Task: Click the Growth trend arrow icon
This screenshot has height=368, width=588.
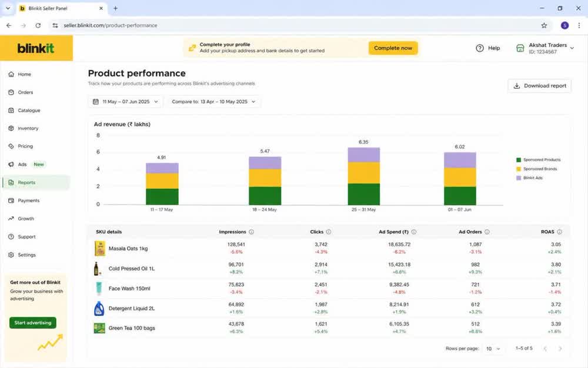Action: (11, 219)
